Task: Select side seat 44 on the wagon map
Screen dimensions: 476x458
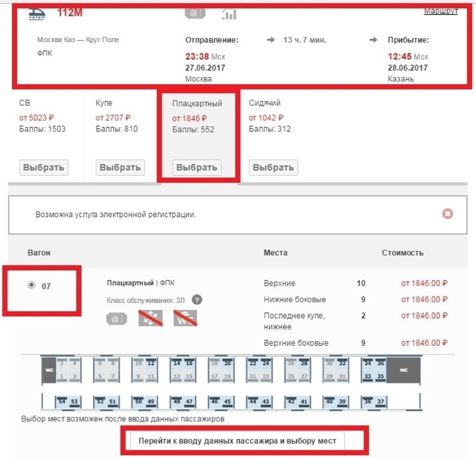Action: [x=253, y=402]
